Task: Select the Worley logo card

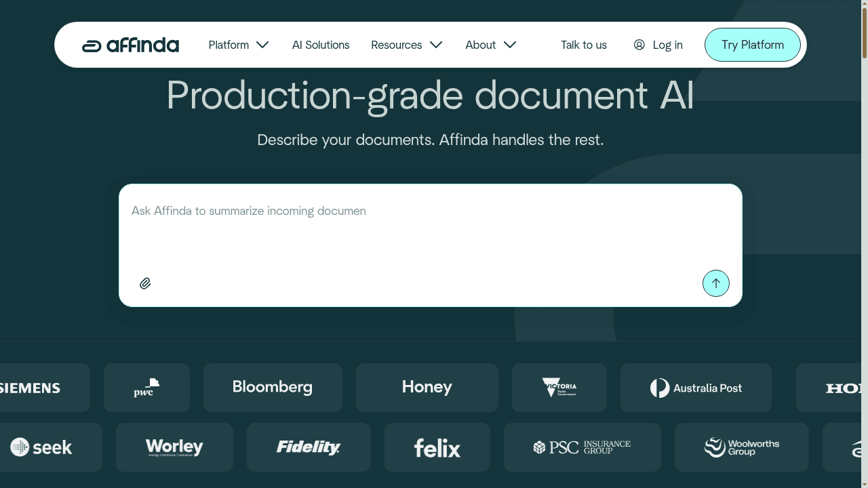Action: pos(174,447)
